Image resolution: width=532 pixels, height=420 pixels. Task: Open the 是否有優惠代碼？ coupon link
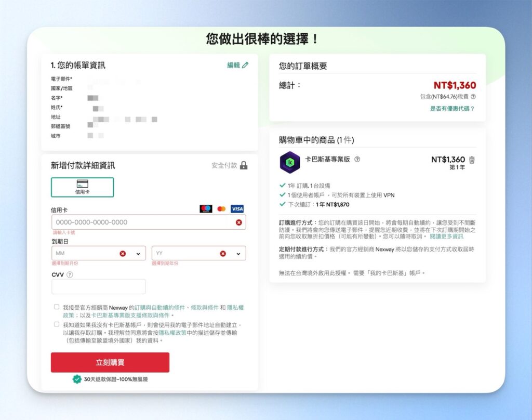click(453, 109)
